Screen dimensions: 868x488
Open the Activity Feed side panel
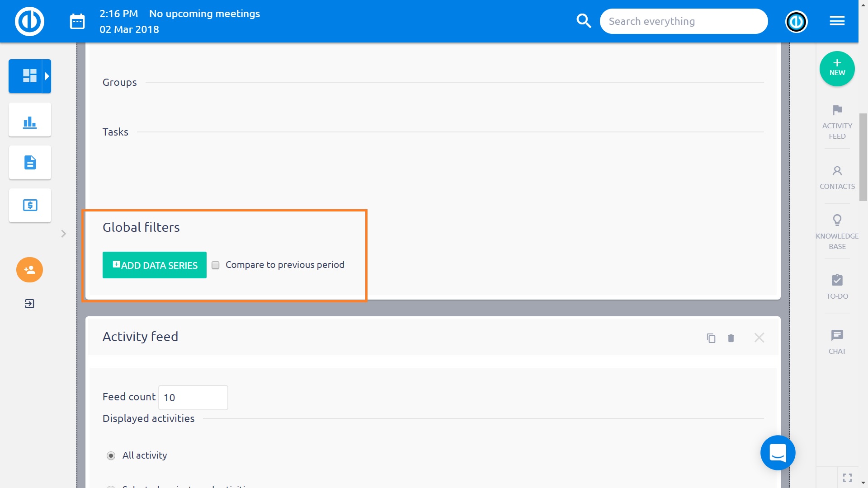click(x=837, y=122)
